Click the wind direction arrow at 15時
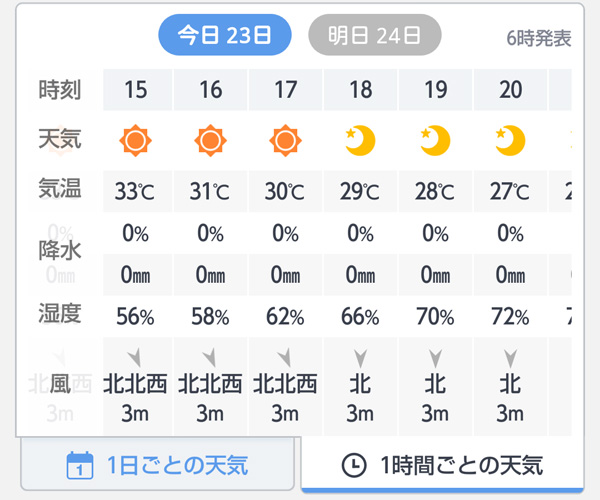Screen dimensions: 600x500 pyautogui.click(x=136, y=357)
